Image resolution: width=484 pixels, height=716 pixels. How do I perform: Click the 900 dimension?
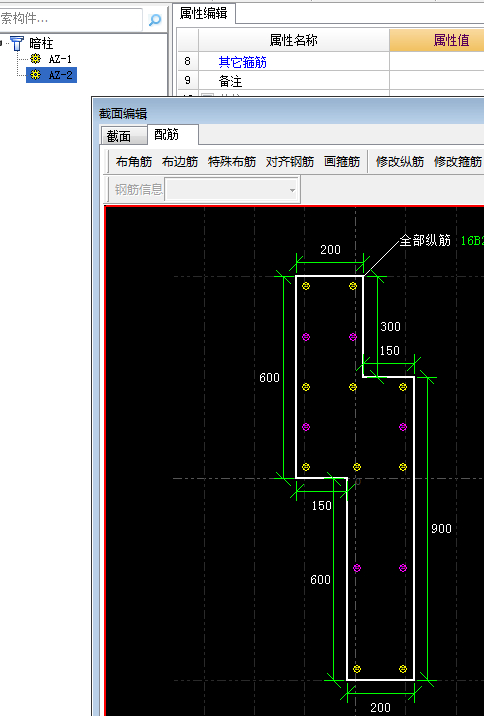[x=442, y=528]
